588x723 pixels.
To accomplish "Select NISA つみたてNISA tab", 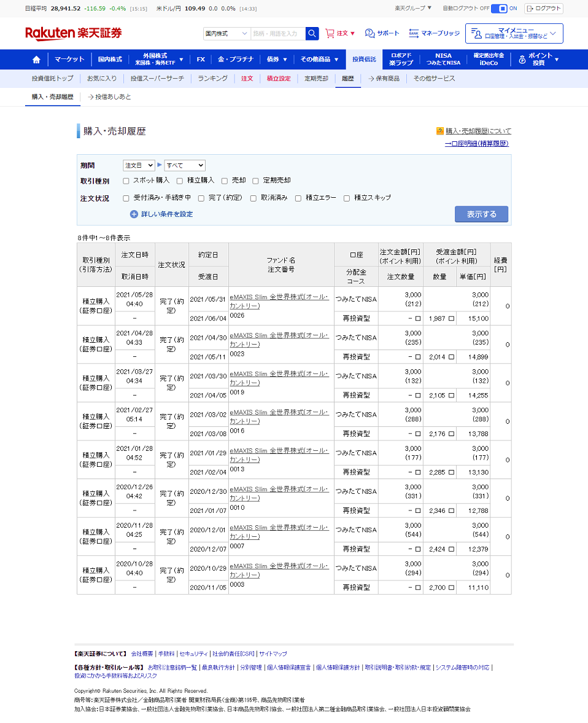I will tap(443, 60).
